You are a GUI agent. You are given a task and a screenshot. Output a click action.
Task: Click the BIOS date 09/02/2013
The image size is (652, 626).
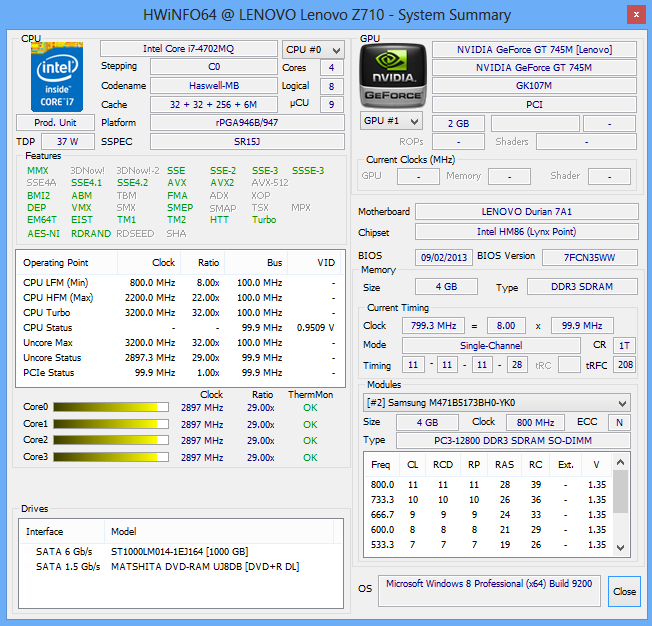coord(444,257)
